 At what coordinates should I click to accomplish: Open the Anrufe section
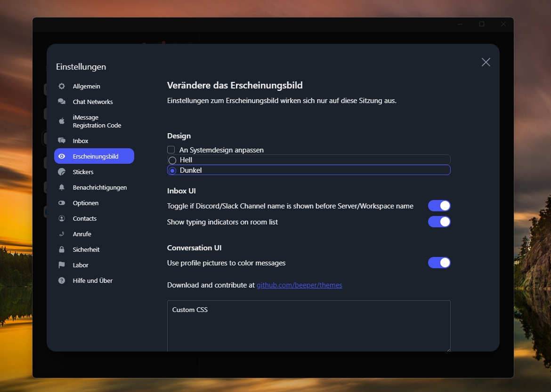click(x=94, y=234)
